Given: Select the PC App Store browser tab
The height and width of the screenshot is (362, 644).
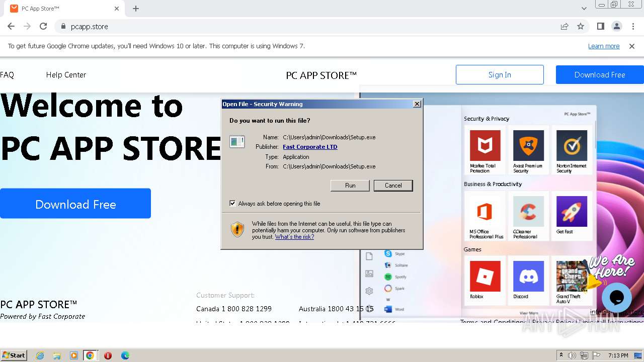Looking at the screenshot, I should tap(64, 9).
